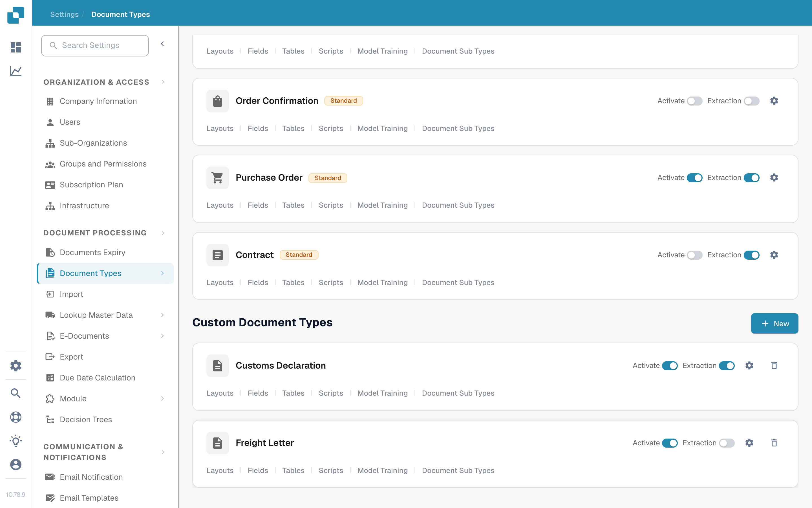Screen dimensions: 812x508
Task: Enable Extraction for Order Confirmation
Action: click(752, 101)
